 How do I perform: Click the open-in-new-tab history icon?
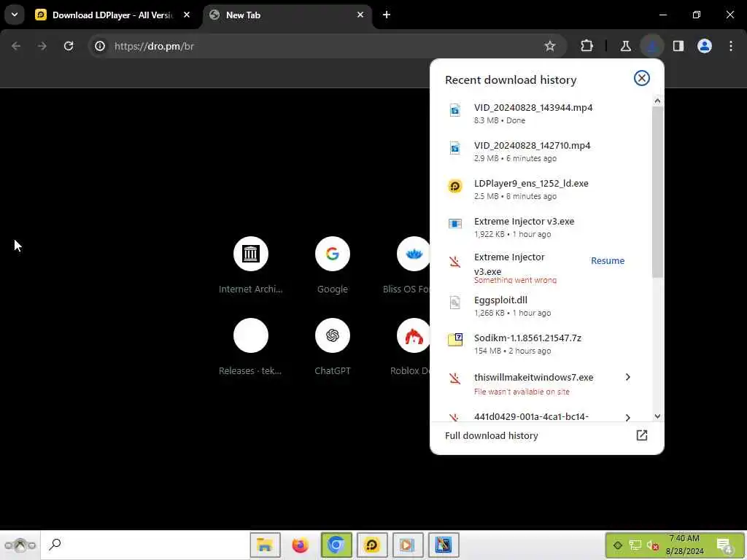642,435
